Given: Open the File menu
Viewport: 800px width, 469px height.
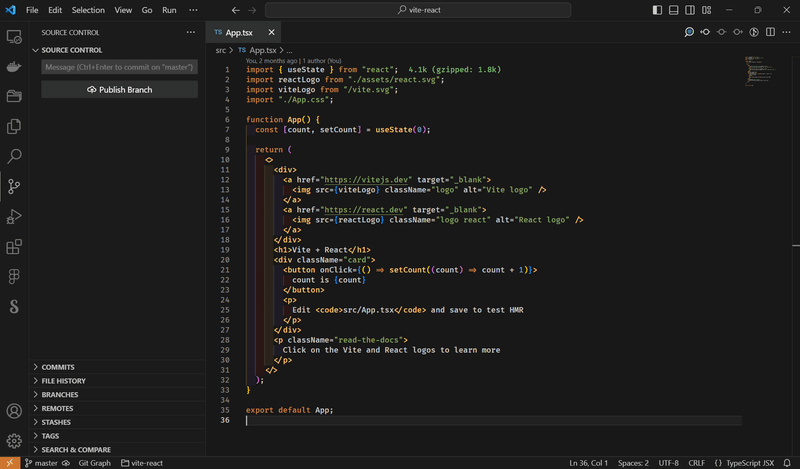Looking at the screenshot, I should [32, 10].
